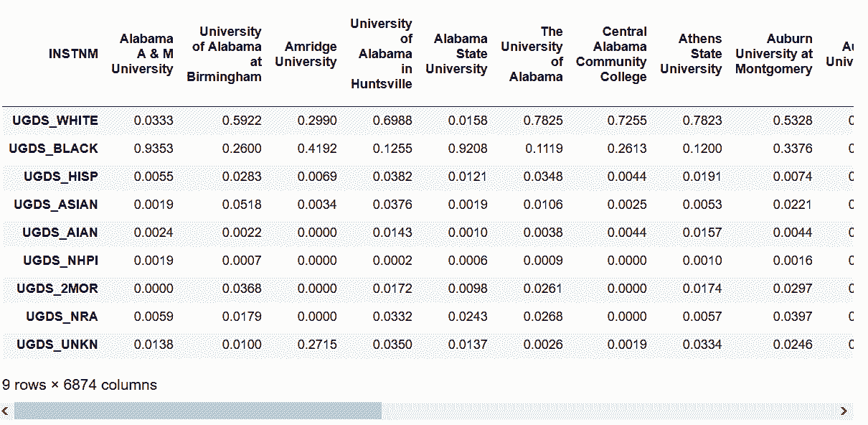
Task: Click the left scroll arrow
Action: (6, 411)
